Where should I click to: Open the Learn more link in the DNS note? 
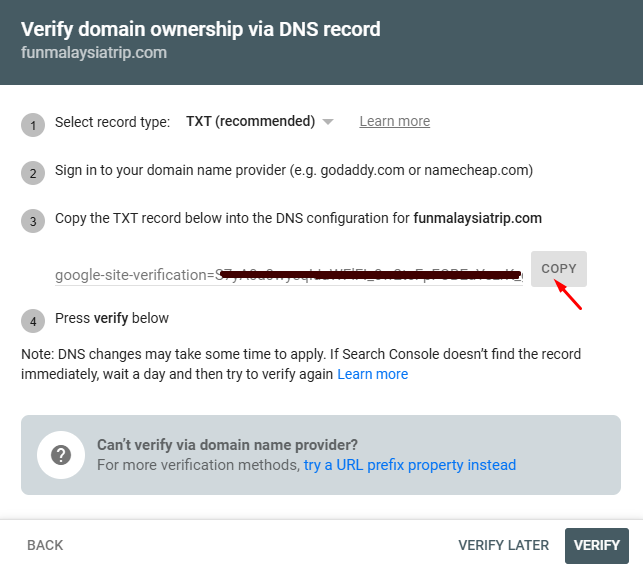[372, 374]
